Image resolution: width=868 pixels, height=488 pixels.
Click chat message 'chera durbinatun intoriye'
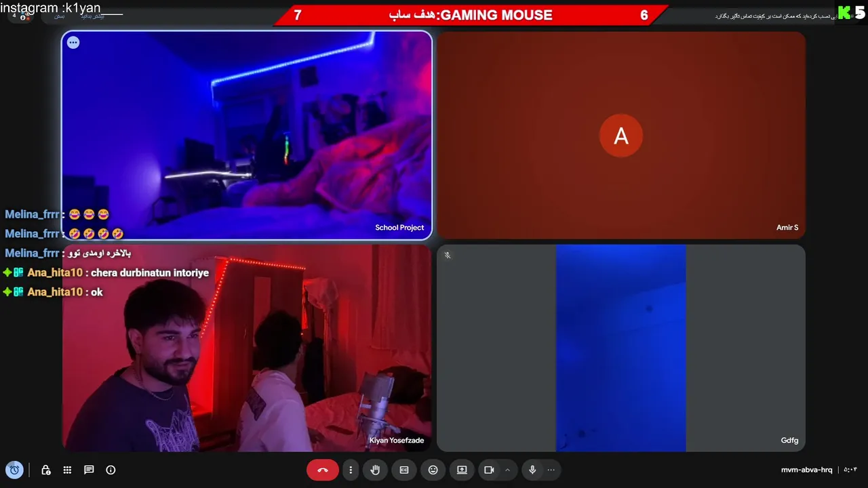point(149,272)
